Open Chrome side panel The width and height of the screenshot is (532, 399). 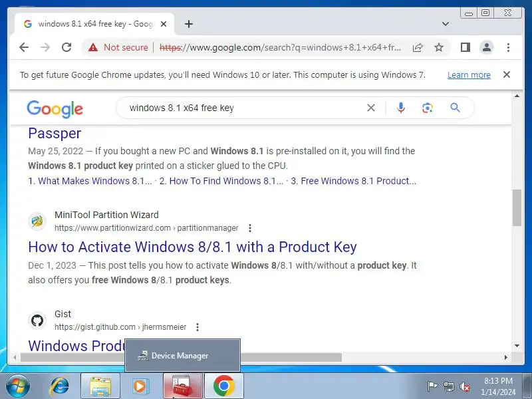pos(465,47)
